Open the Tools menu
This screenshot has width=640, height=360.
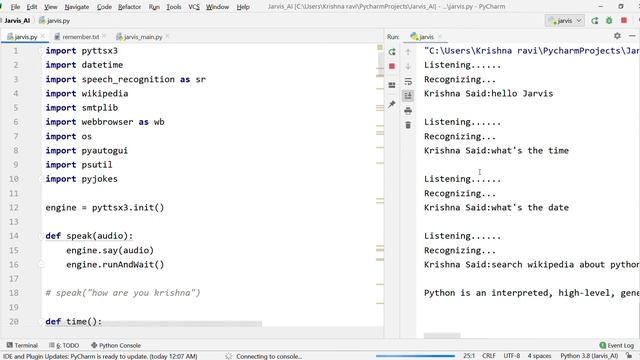click(173, 7)
